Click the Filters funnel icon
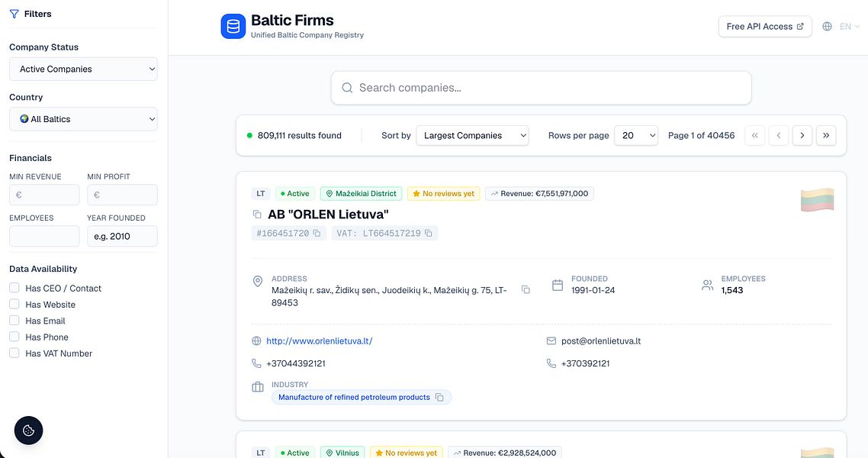868x458 pixels. pyautogui.click(x=14, y=14)
